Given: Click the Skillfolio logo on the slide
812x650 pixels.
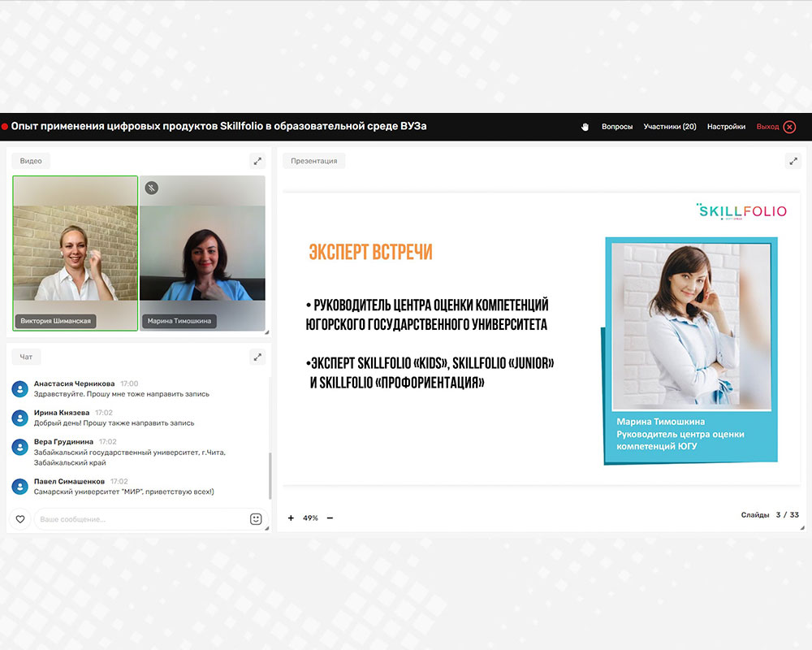Looking at the screenshot, I should 741,211.
